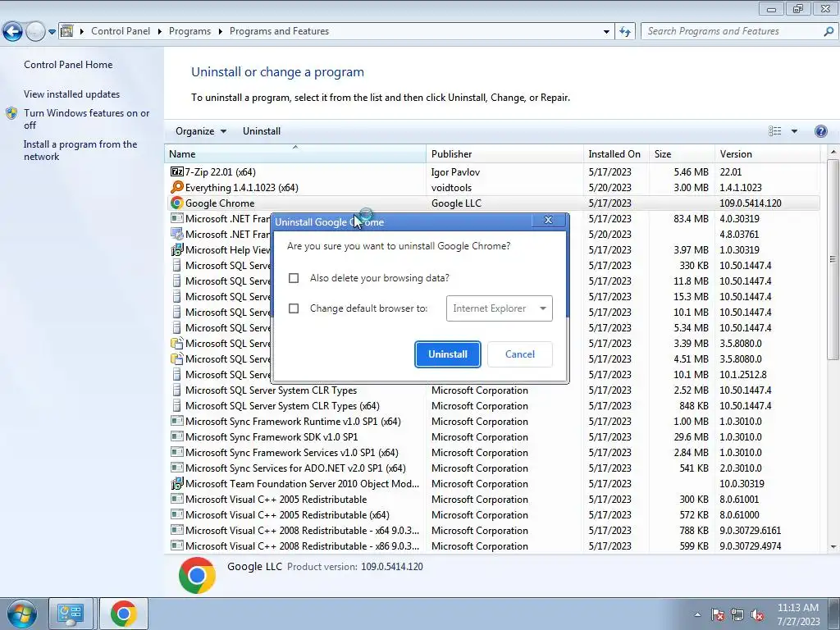Screen dimensions: 840x630
Task: Click the change view icon
Action: click(774, 131)
